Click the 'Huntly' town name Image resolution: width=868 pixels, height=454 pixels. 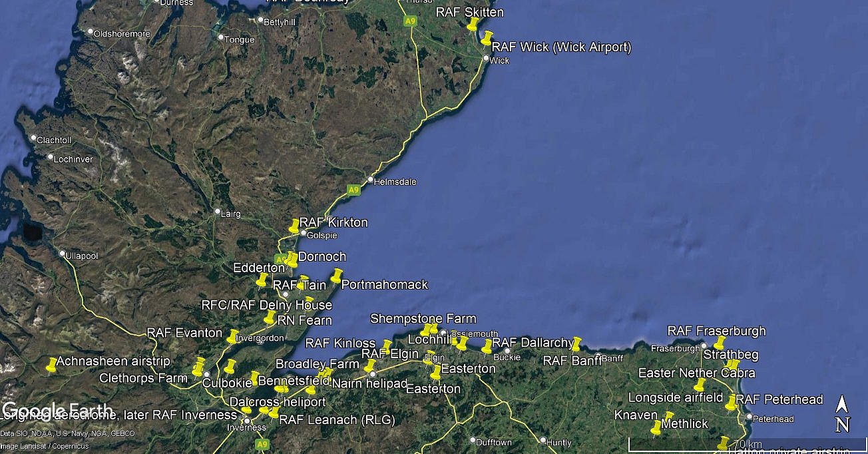560,443
